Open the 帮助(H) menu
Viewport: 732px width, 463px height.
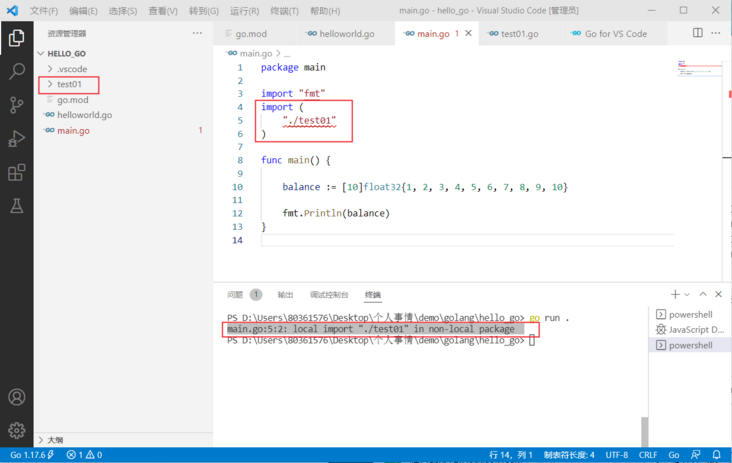click(325, 11)
